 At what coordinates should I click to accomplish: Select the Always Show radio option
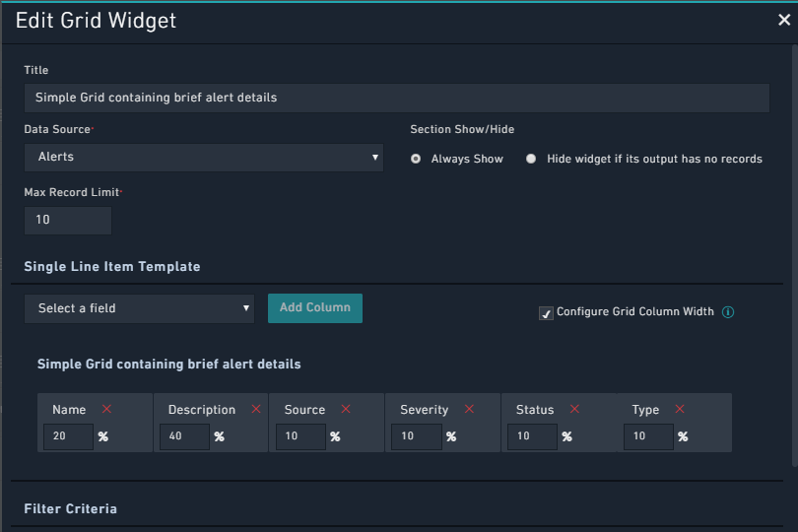416,159
